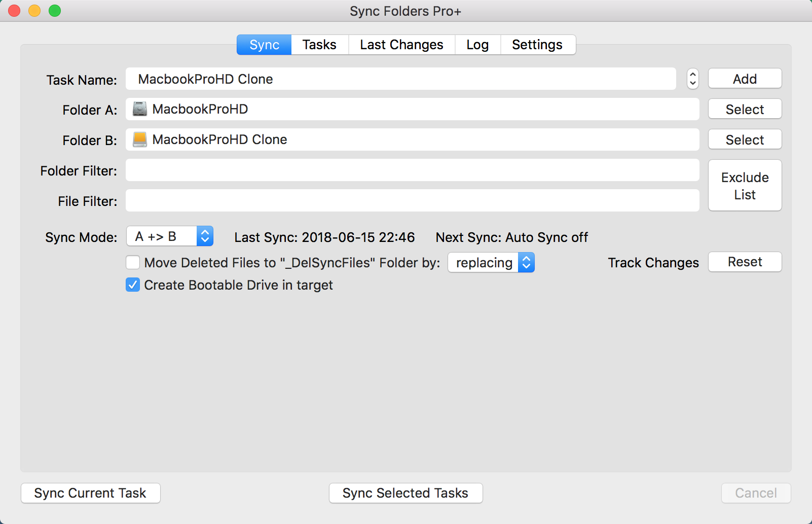This screenshot has height=524, width=812.
Task: Click the task name stepper arrows
Action: [x=691, y=79]
